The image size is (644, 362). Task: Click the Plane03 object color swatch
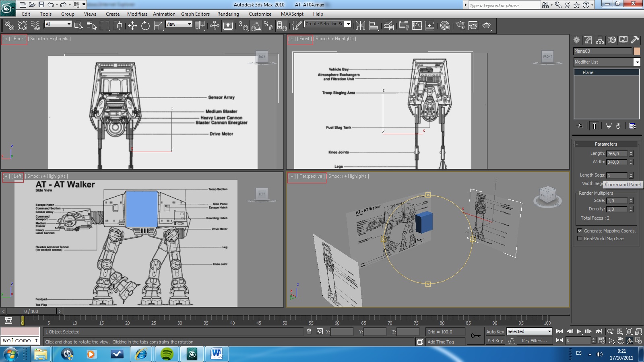click(x=637, y=51)
